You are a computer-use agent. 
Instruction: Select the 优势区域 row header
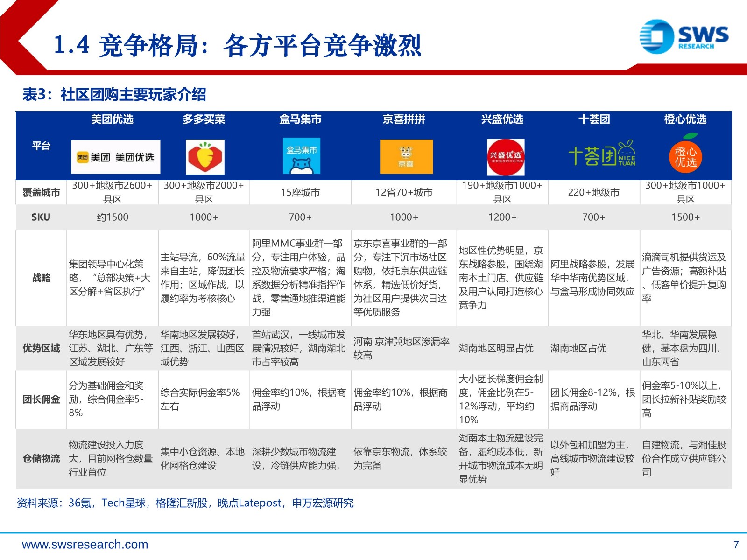pos(41,348)
